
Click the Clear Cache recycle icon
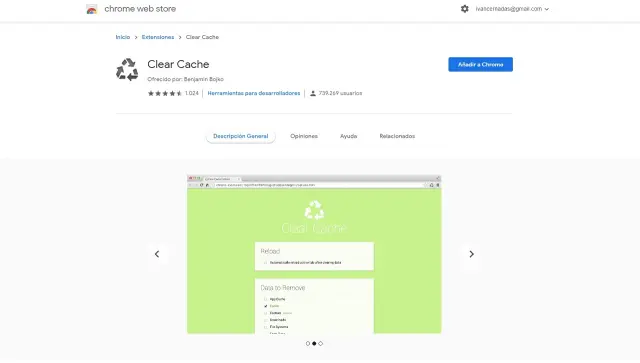127,69
